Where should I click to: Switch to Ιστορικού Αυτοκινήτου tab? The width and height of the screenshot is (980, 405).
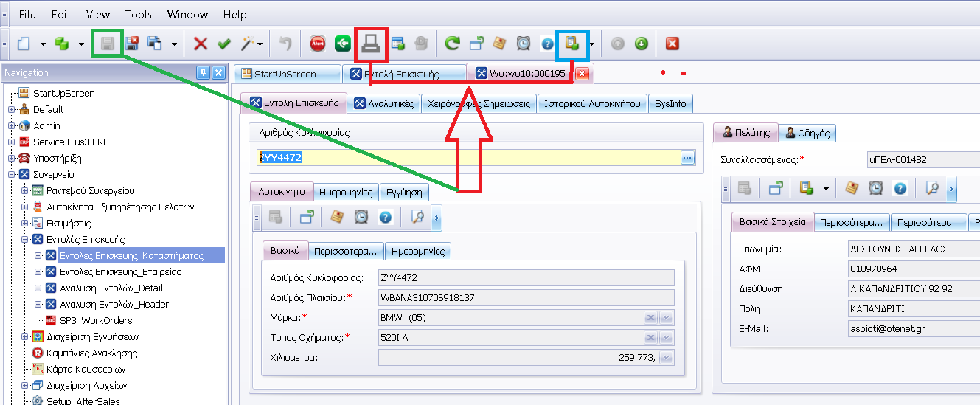[x=594, y=104]
